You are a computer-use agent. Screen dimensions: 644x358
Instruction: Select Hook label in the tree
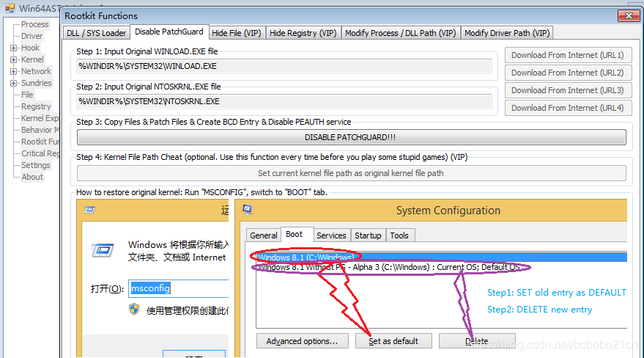[x=30, y=48]
